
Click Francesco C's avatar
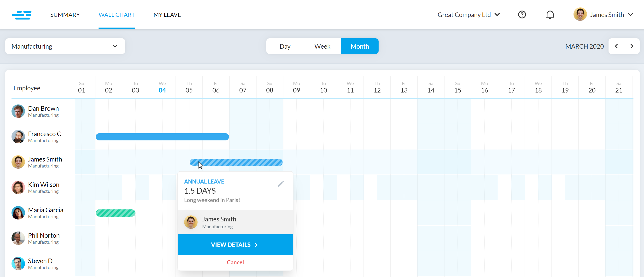18,137
